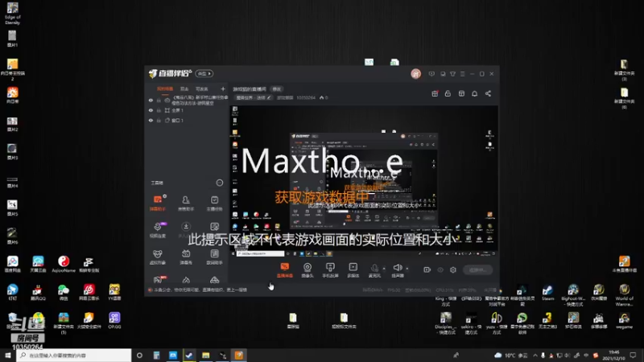Open the wegame desktop shortcut
Image resolution: width=644 pixels, height=362 pixels.
pos(625,320)
